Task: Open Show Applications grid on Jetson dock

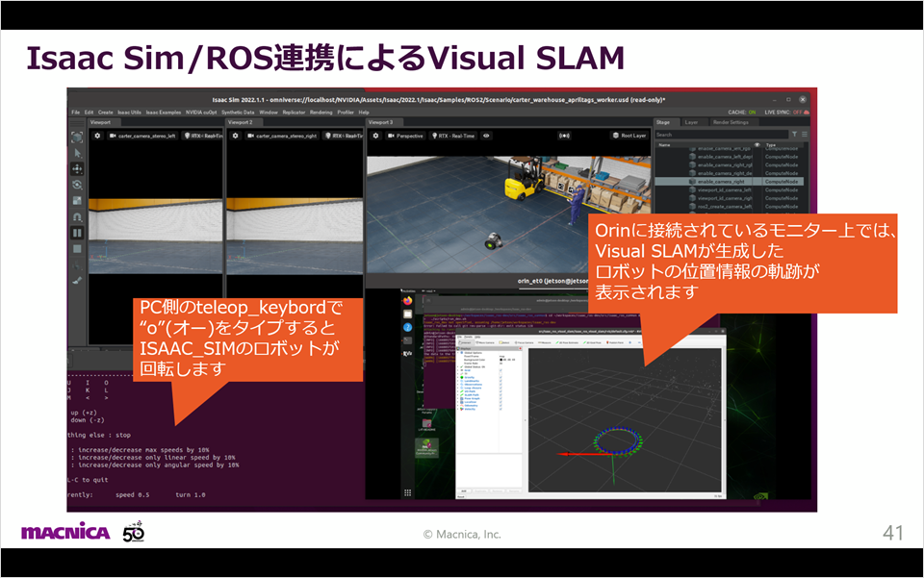Action: point(408,492)
